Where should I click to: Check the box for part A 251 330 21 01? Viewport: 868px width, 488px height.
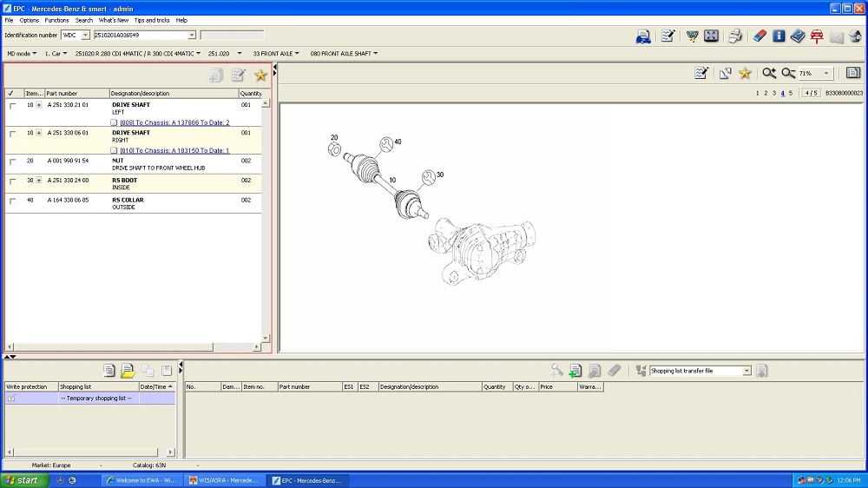point(13,105)
